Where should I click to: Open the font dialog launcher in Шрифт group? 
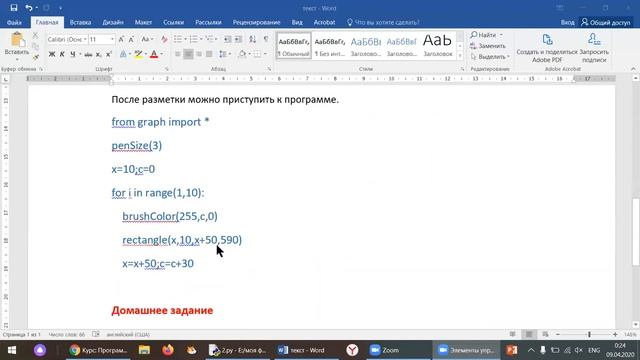point(167,69)
